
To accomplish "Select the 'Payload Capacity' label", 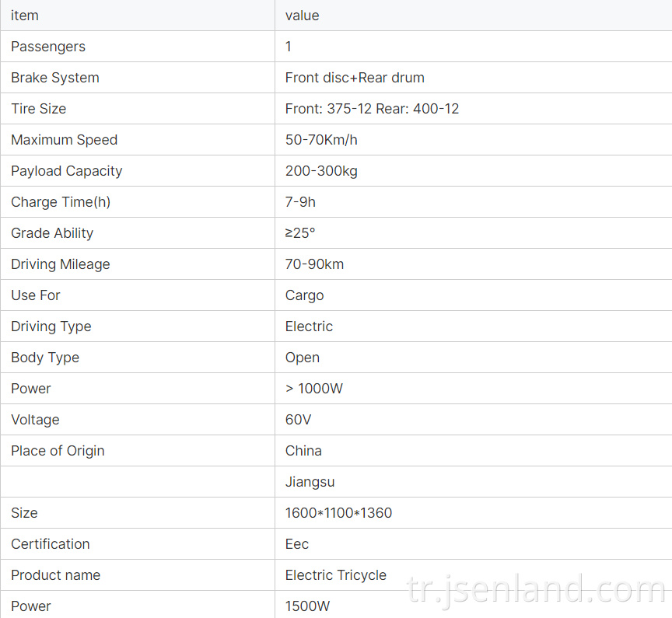I will click(x=67, y=171).
